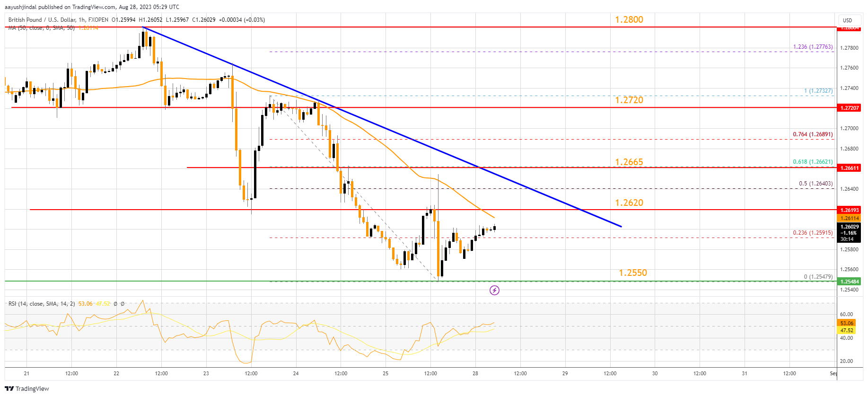Screen dimensions: 868x397
Task: Click the 1 (1.27327) Fibonacci label
Action: pos(819,91)
